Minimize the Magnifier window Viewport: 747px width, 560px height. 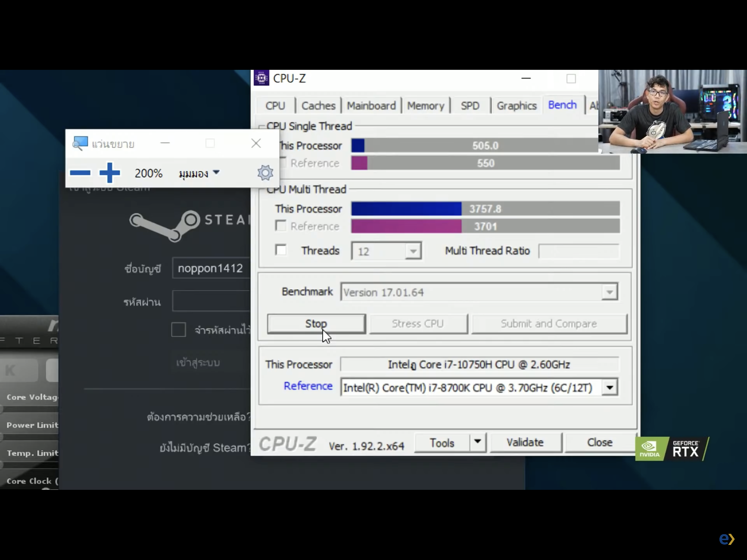pos(165,143)
